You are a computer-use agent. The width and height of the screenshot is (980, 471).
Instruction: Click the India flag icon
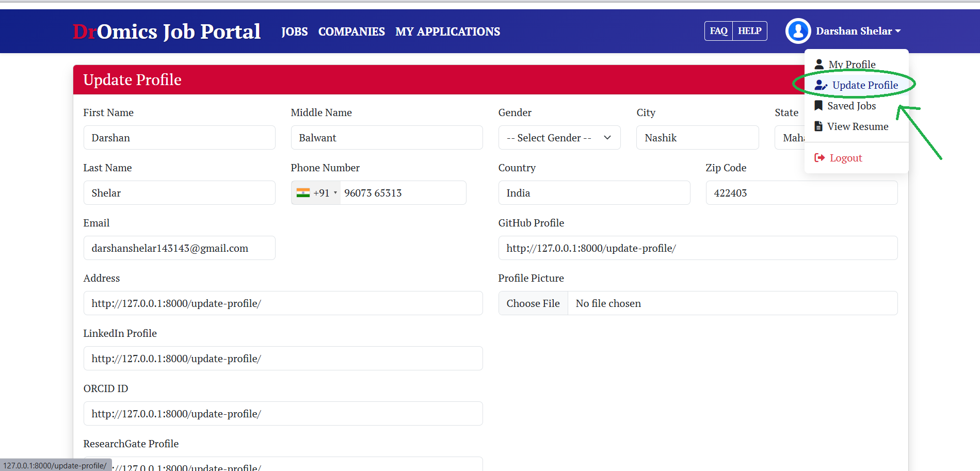[x=303, y=193]
